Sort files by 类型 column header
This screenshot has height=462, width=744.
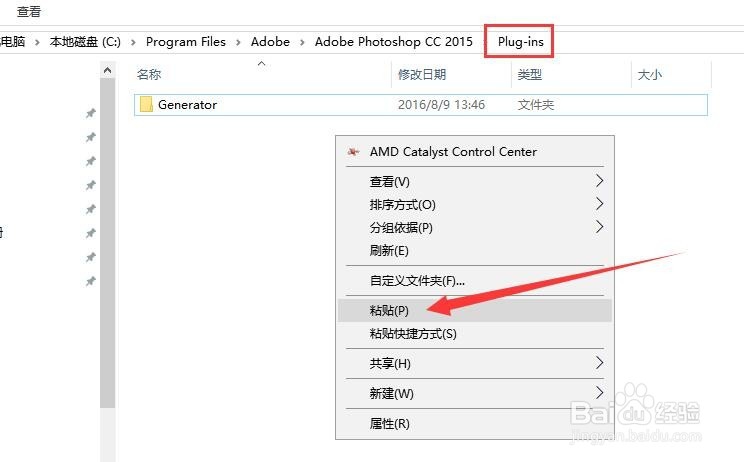coord(530,74)
